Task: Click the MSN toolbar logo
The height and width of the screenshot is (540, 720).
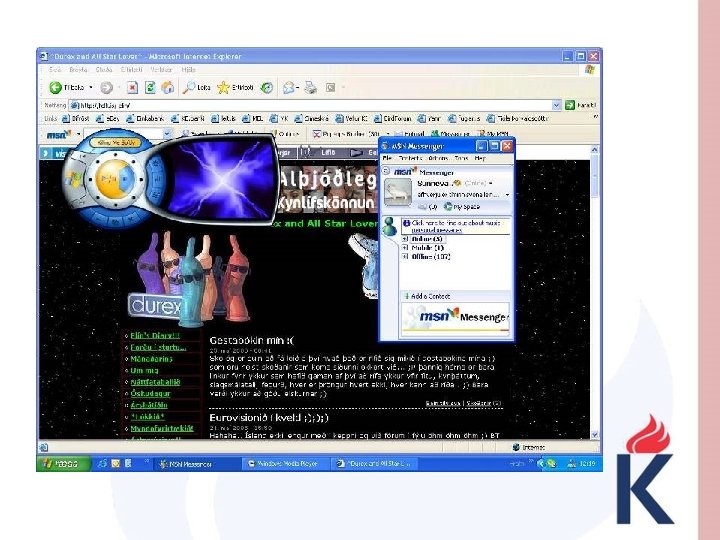Action: pos(59,134)
